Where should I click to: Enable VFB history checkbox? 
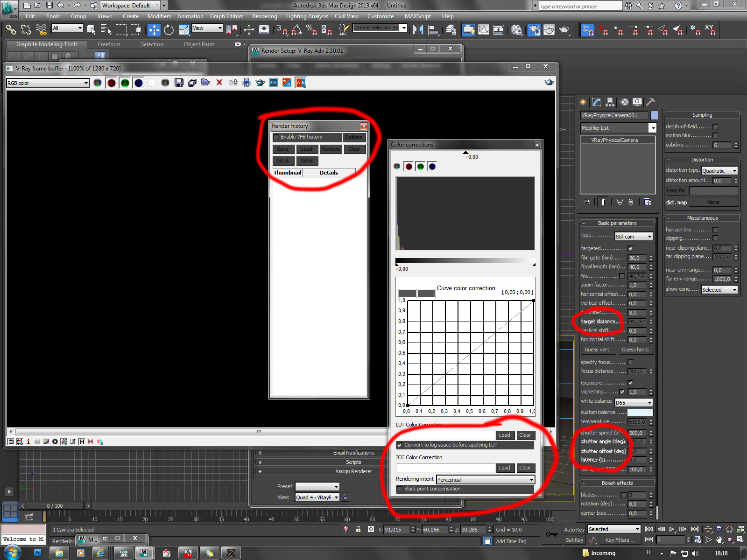click(x=276, y=137)
